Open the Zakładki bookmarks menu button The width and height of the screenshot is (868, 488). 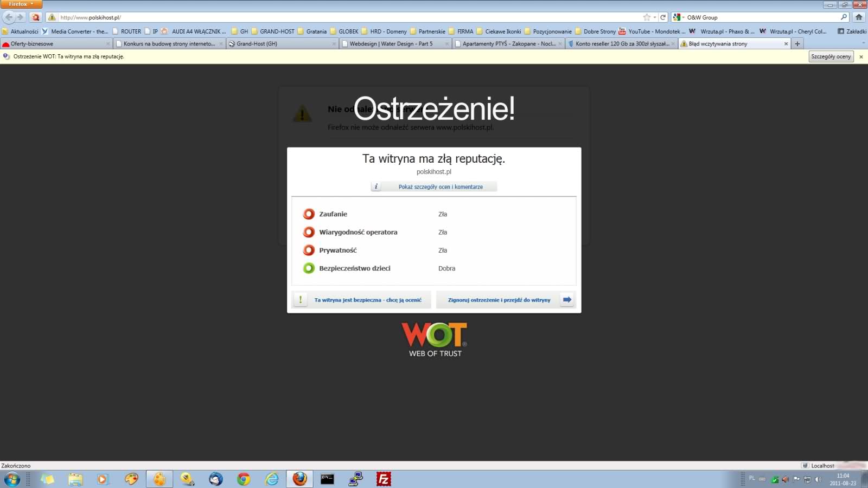tap(852, 31)
